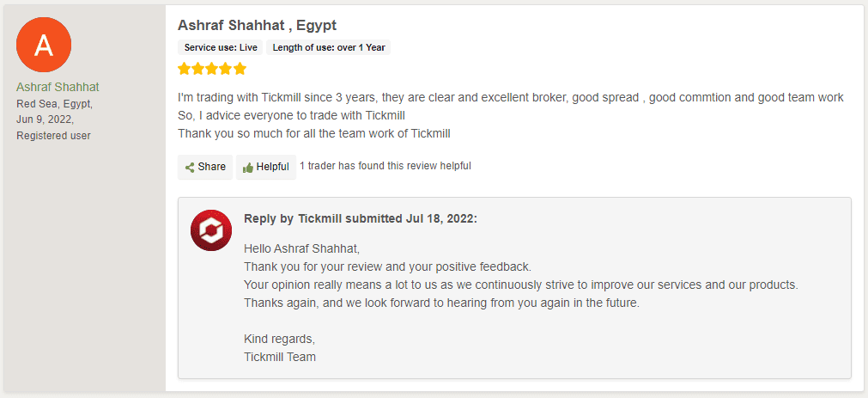Click the orange 'A' avatar circle
This screenshot has height=398, width=868.
(x=44, y=45)
